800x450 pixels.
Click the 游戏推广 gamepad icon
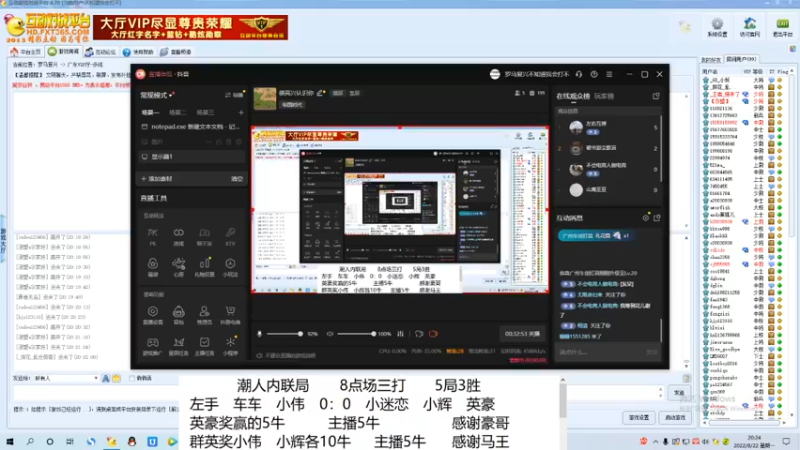(153, 345)
